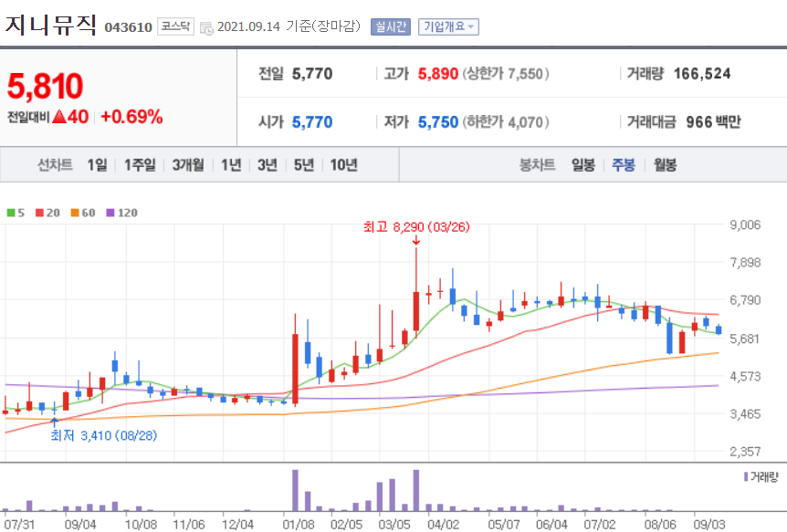Click the 코스닥 market badge

(x=174, y=26)
